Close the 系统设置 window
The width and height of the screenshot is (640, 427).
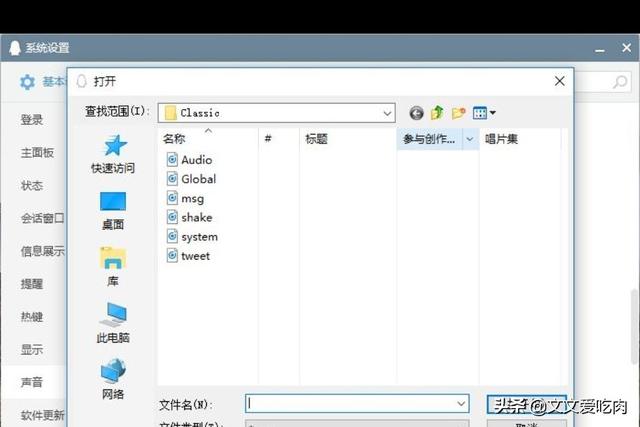coord(627,48)
